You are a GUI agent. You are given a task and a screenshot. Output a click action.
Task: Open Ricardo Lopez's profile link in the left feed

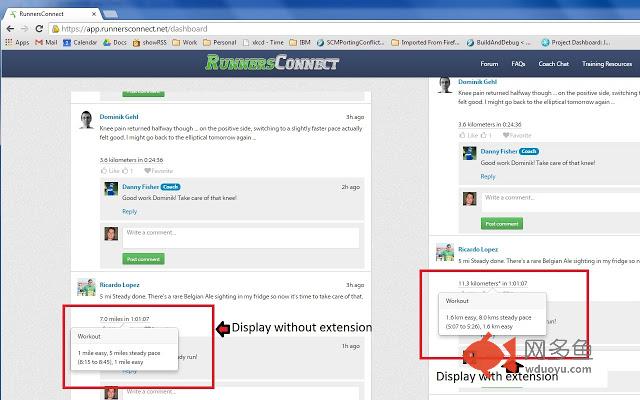pos(119,284)
